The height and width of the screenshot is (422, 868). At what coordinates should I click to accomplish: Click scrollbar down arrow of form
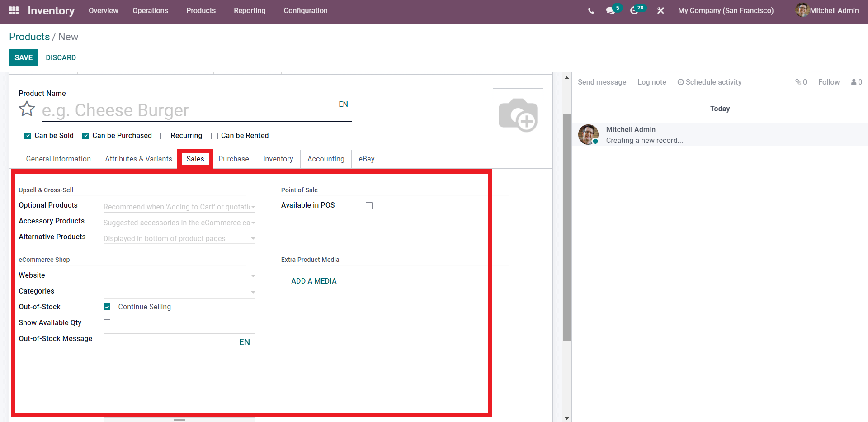566,418
